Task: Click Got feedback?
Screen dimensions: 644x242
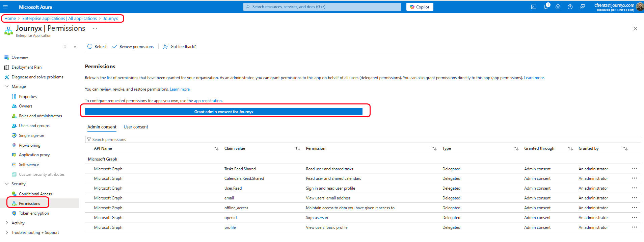Action: coord(179,47)
